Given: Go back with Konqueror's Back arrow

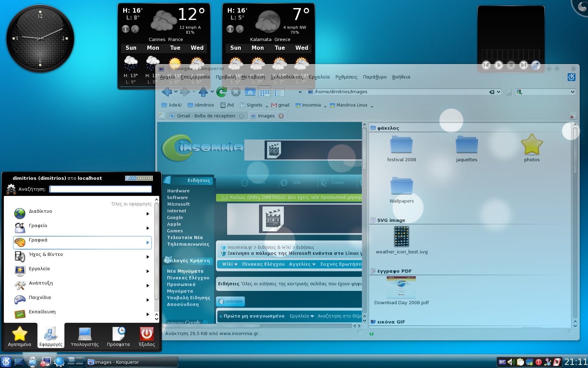Looking at the screenshot, I should (x=167, y=92).
